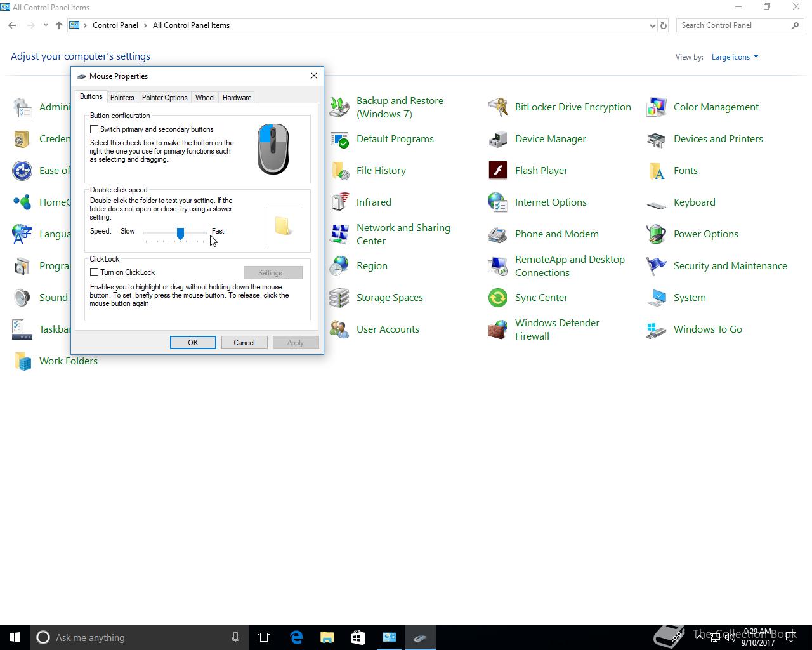The image size is (812, 650).
Task: Open the Windows To Go icon
Action: [657, 329]
